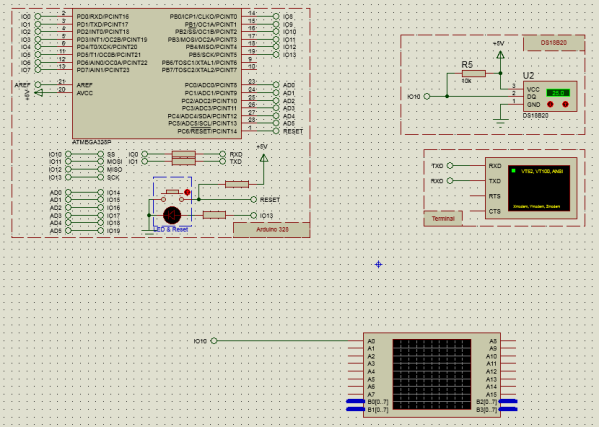599x427 pixels.
Task: Select the Arduino 328 label box
Action: (x=272, y=230)
